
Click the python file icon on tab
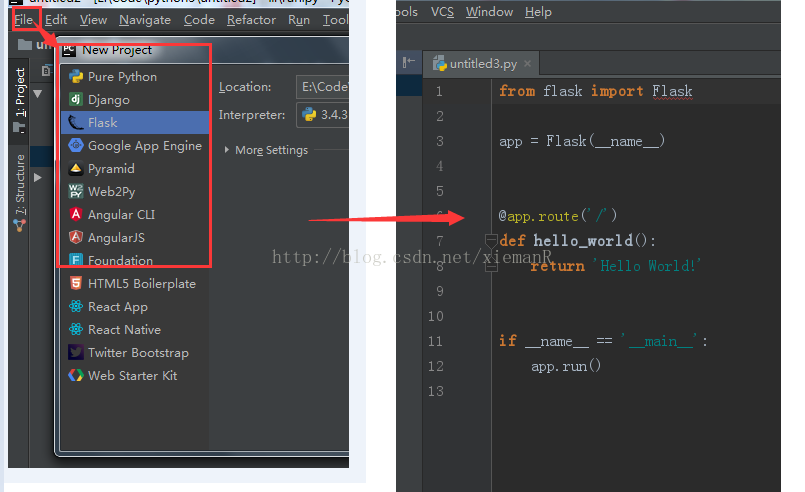point(439,64)
